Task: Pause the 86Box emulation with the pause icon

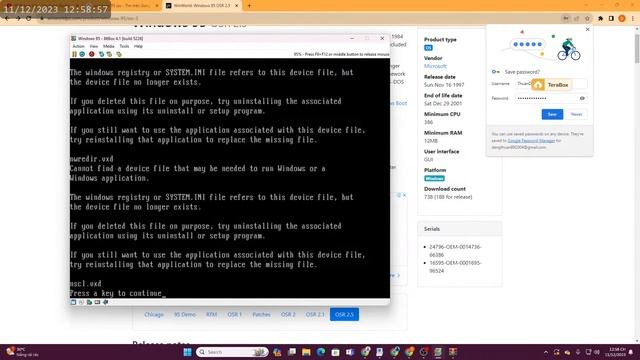Action: pos(74,54)
